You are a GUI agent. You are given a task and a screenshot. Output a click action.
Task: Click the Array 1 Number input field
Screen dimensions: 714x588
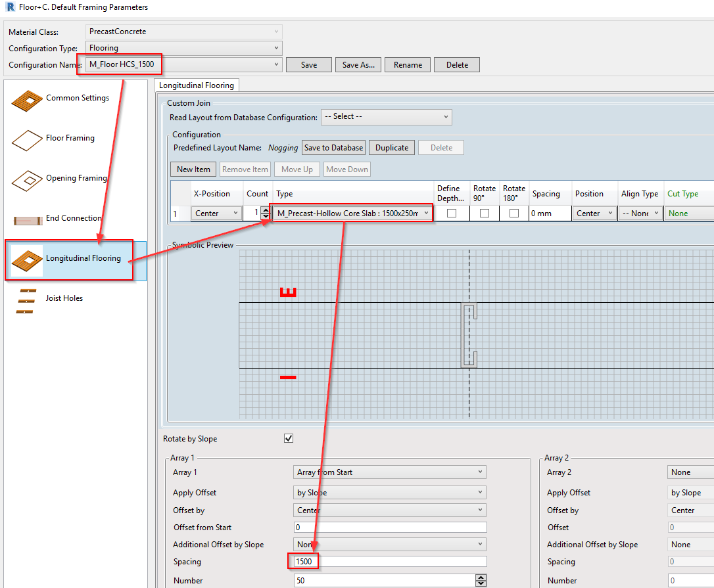pos(385,580)
